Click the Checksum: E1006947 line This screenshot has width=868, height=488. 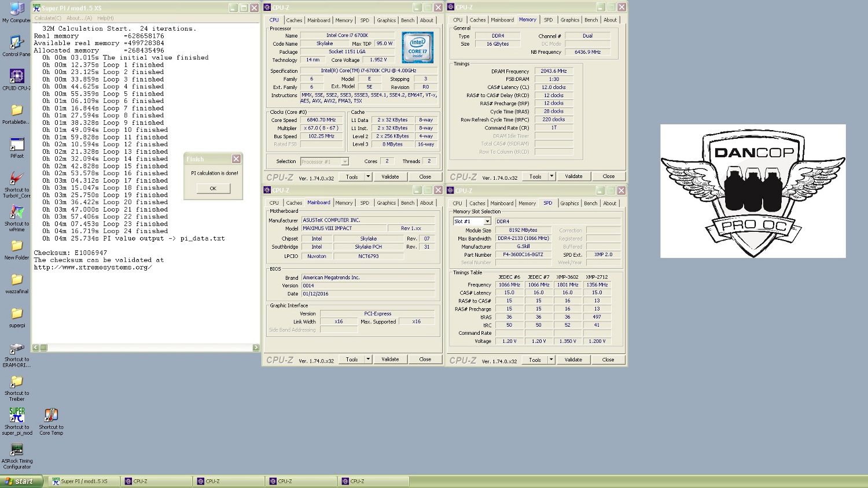71,253
